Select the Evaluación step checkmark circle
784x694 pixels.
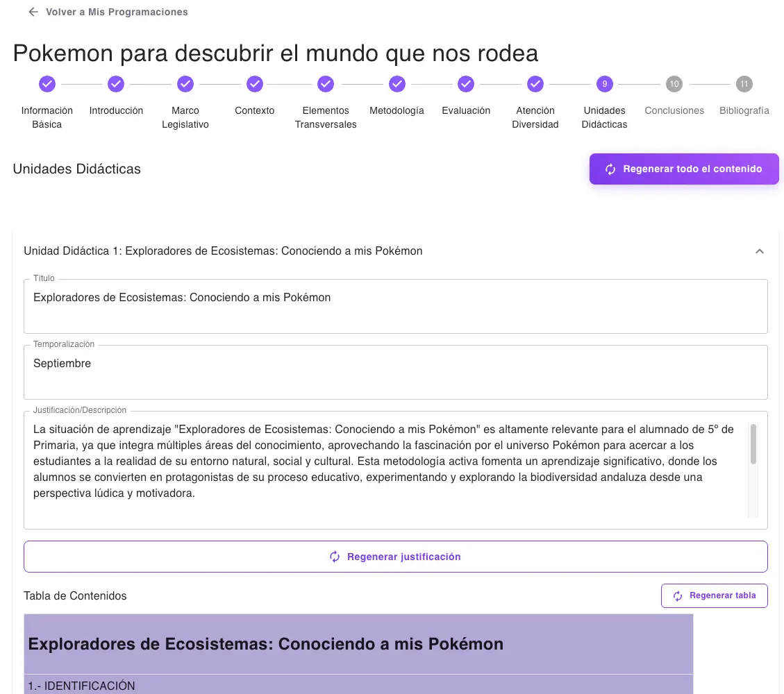point(466,84)
